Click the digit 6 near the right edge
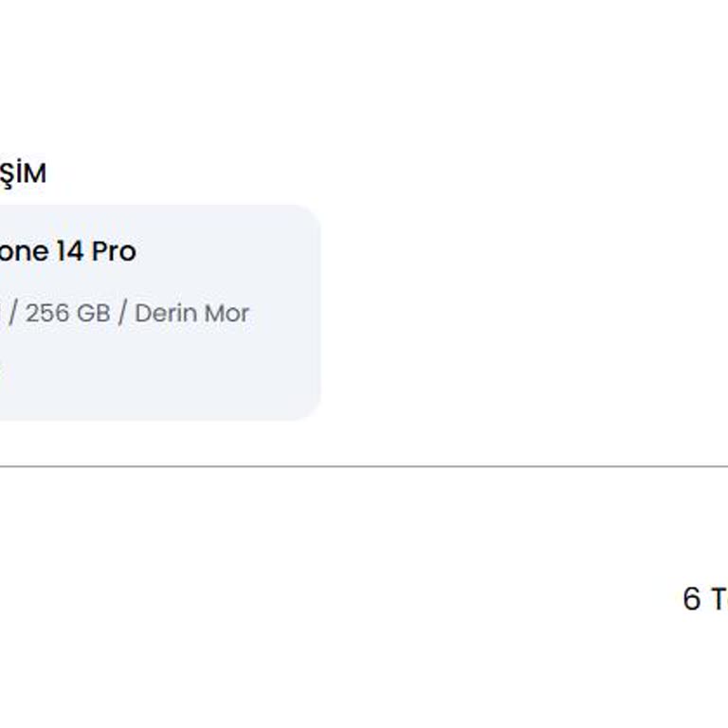 click(692, 599)
